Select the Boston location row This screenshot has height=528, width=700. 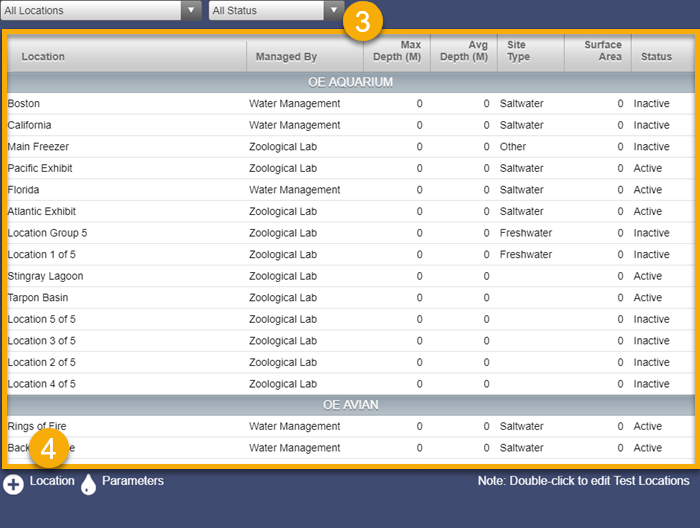click(x=351, y=104)
